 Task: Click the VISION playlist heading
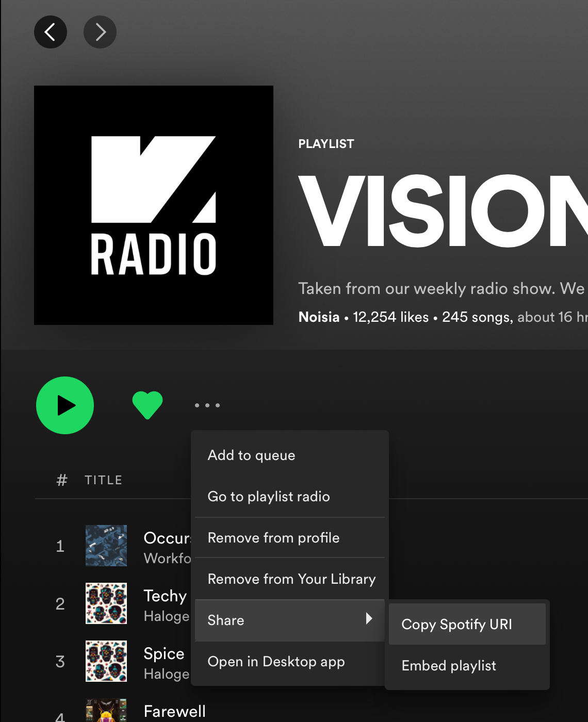[x=443, y=211]
